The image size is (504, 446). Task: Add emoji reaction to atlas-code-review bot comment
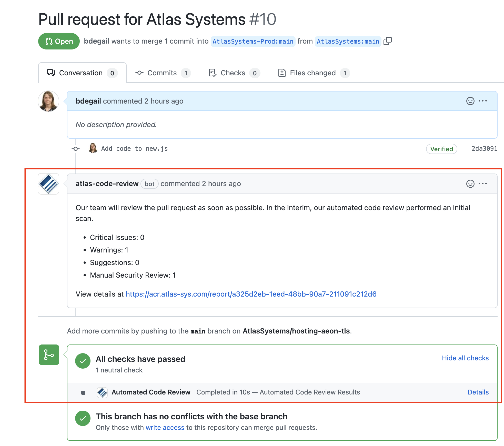coord(470,184)
